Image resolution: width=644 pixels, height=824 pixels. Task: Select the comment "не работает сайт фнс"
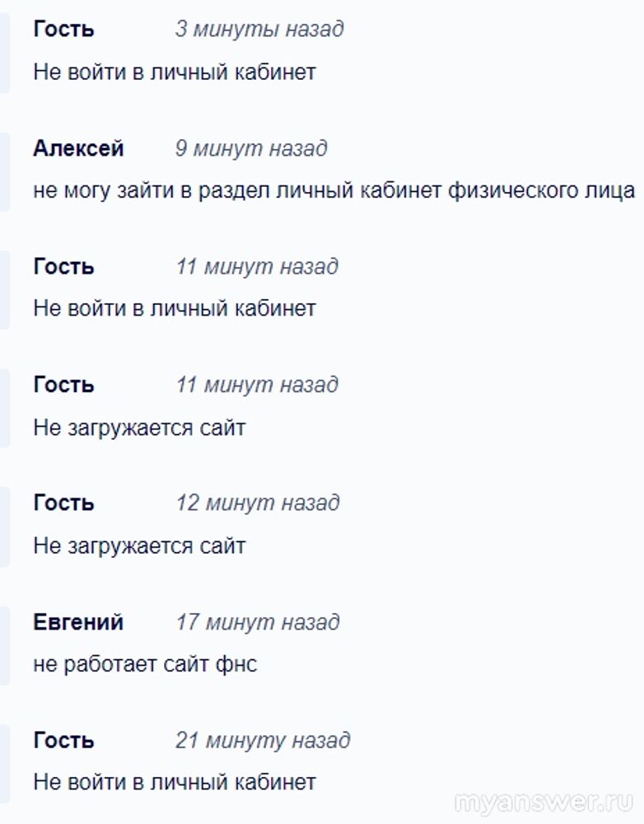click(145, 664)
